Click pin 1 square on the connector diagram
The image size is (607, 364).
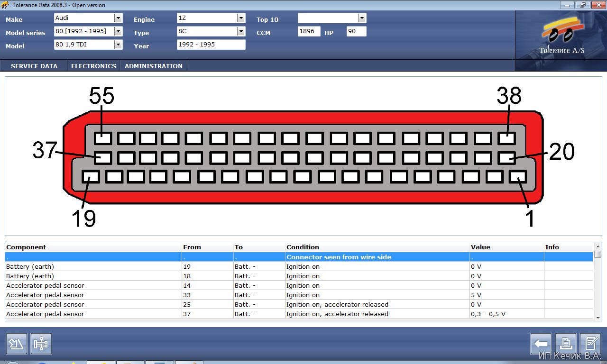518,177
